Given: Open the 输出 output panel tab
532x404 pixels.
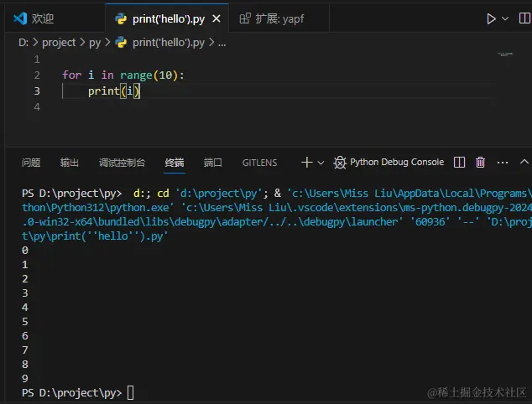Looking at the screenshot, I should pyautogui.click(x=69, y=163).
